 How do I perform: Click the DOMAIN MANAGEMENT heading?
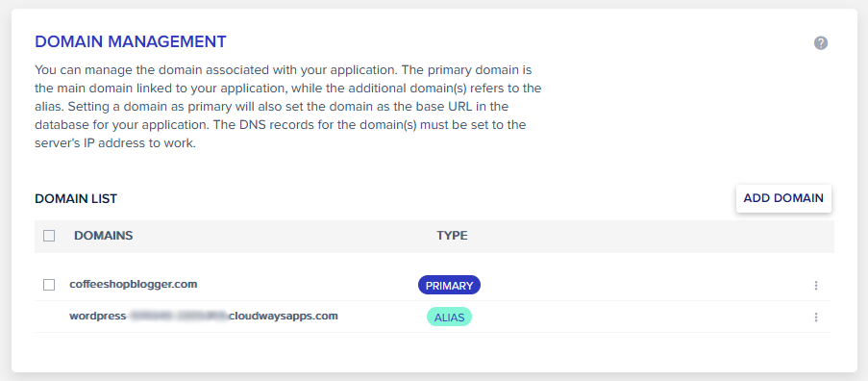131,41
